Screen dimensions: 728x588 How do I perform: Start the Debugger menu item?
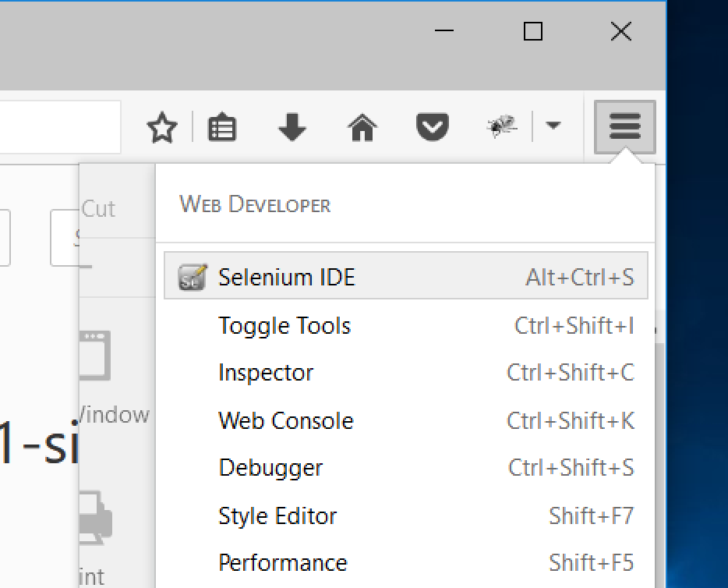click(x=406, y=468)
